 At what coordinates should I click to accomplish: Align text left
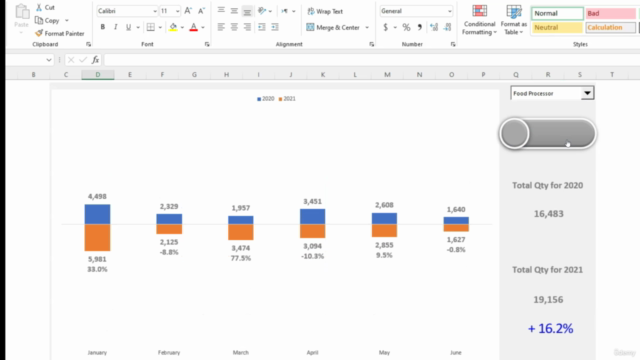tap(221, 27)
